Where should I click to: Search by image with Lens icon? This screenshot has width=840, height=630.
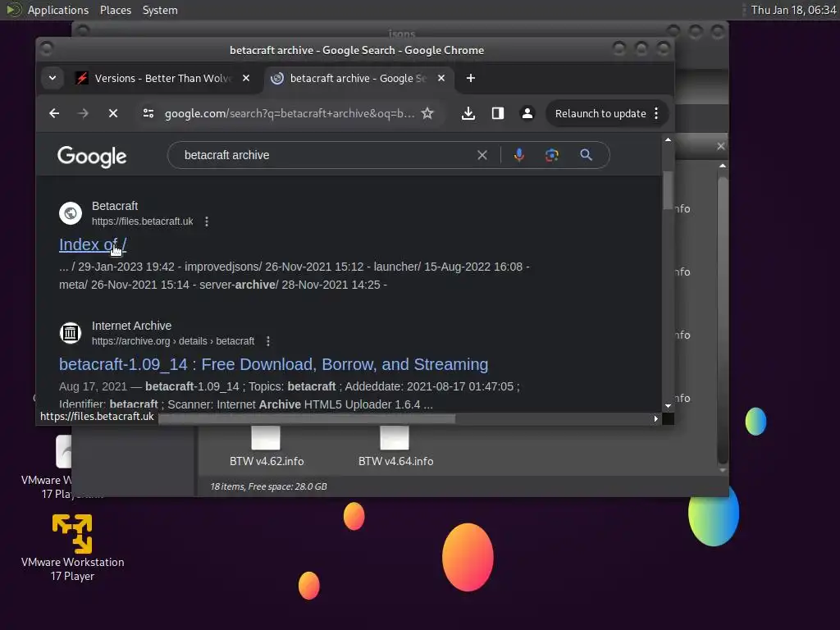552,155
